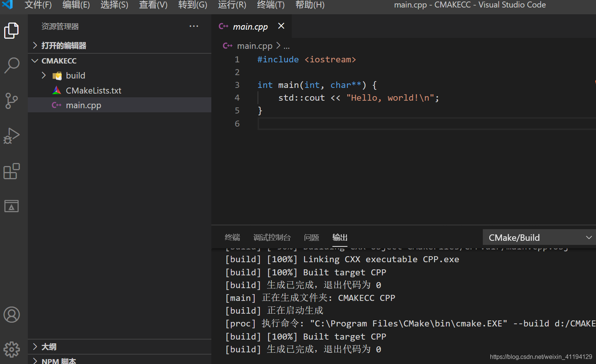Screen dimensions: 596x364
Task: Open the 编辑(E) menu
Action: click(76, 5)
